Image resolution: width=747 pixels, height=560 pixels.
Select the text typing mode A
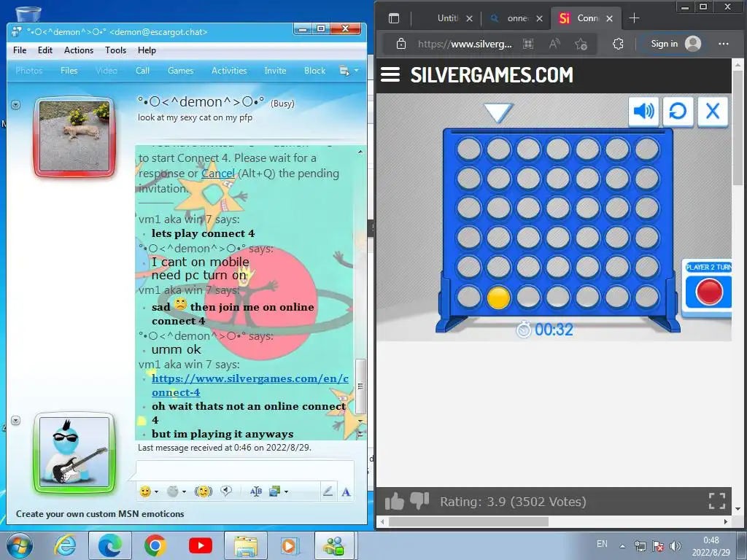pos(346,492)
